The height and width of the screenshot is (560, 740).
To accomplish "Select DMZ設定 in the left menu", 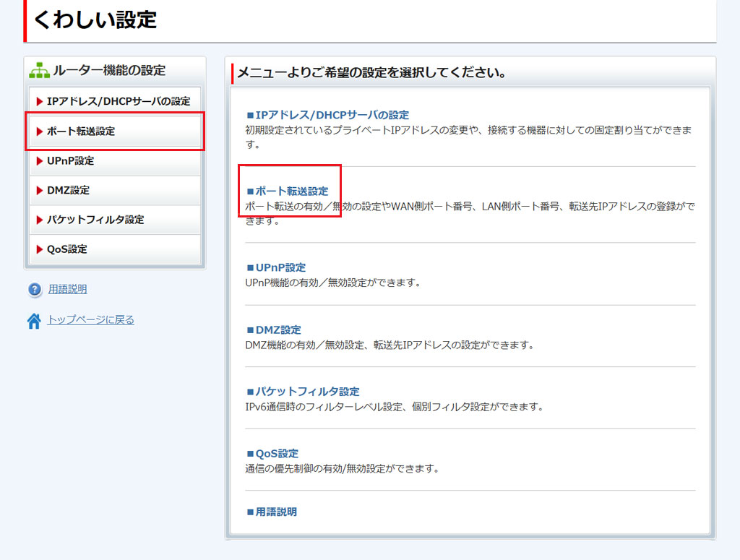I will click(x=68, y=191).
